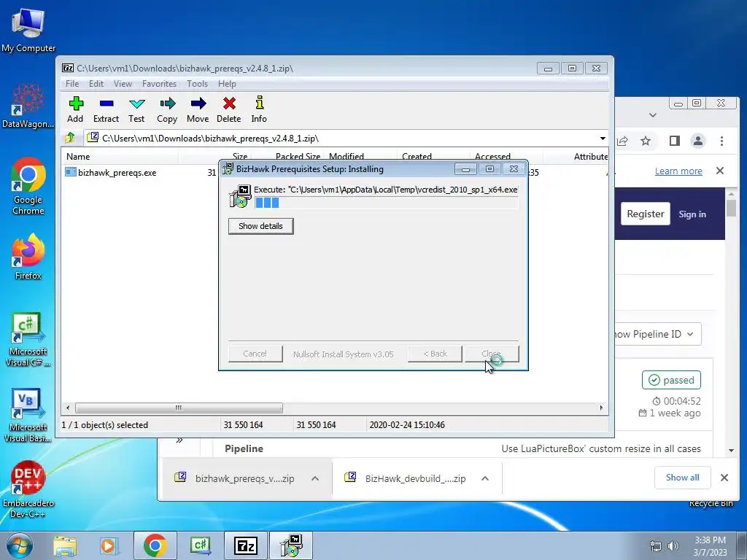Open the File menu in 7-Zip
Image resolution: width=747 pixels, height=560 pixels.
pos(72,84)
